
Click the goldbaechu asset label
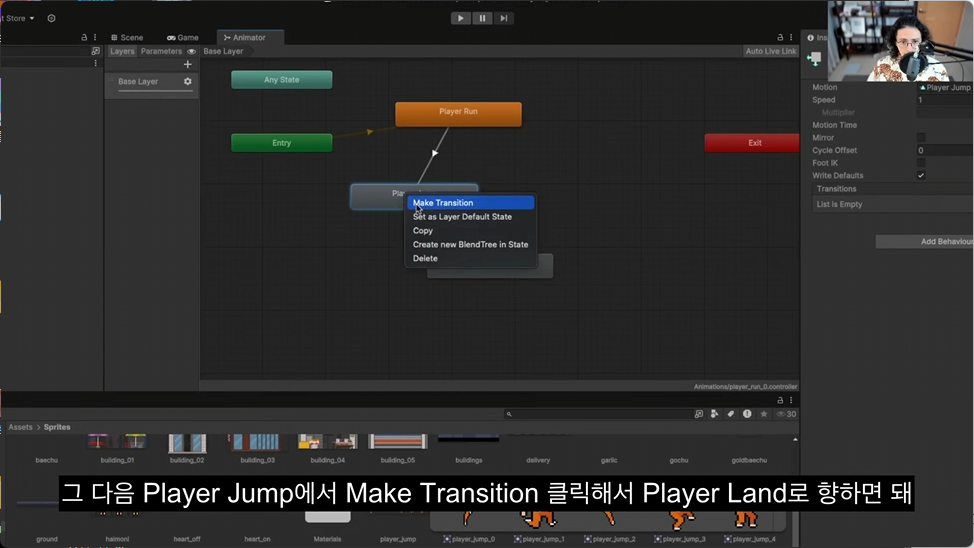click(x=749, y=460)
